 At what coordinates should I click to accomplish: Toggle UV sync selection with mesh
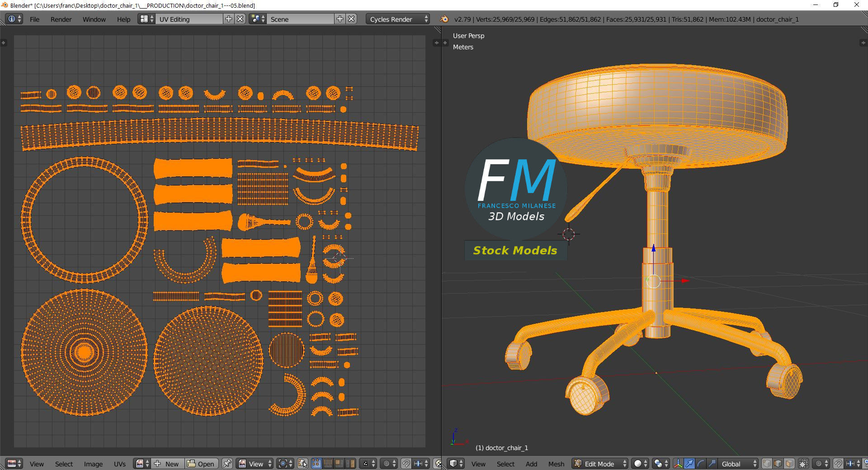(x=302, y=464)
